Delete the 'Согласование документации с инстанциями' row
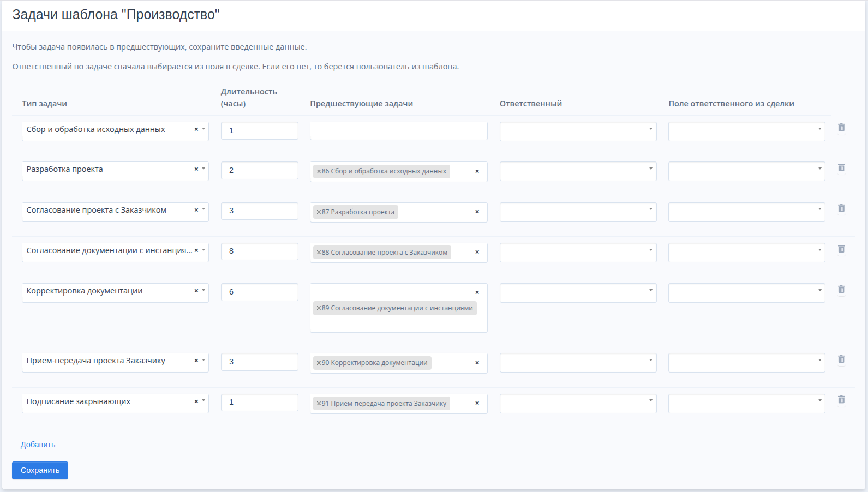Screen dimensions: 868x492 coord(841,249)
